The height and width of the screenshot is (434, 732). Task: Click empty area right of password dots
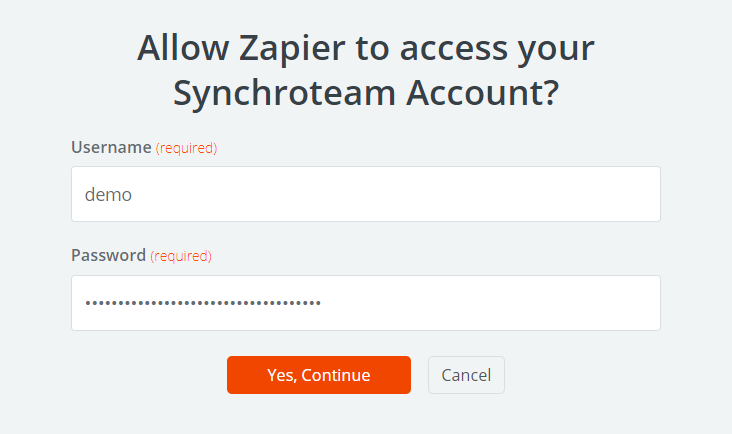(490, 303)
